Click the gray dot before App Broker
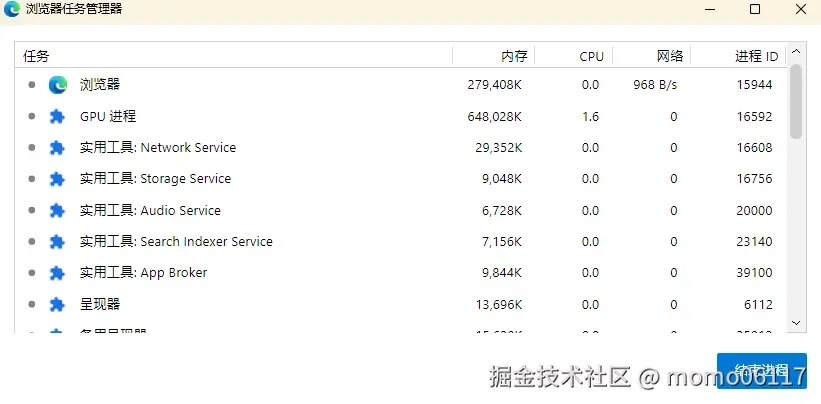The width and height of the screenshot is (821, 404). click(32, 273)
